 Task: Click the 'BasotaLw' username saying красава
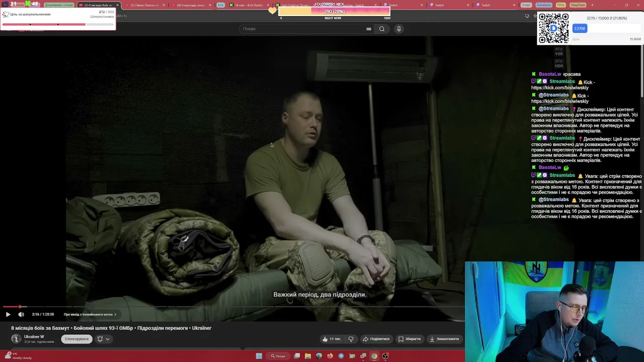(x=549, y=74)
